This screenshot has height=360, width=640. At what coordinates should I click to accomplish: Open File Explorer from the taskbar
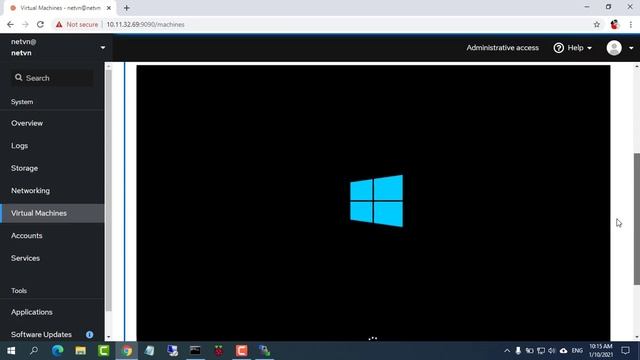80,351
